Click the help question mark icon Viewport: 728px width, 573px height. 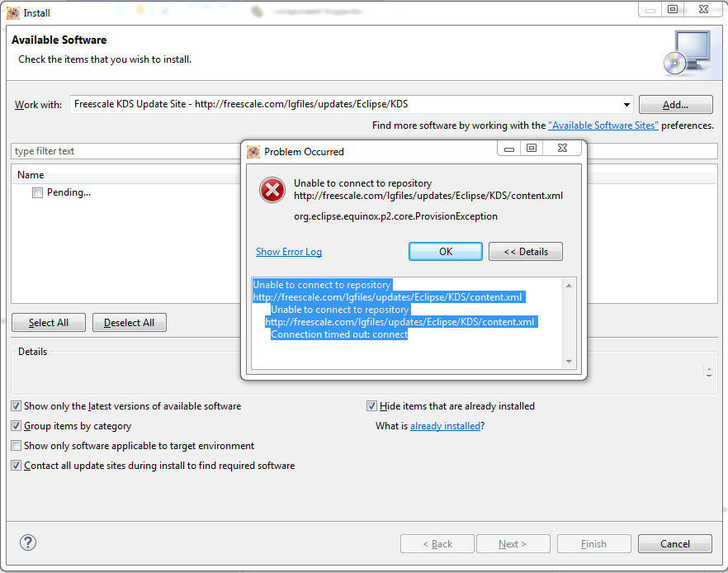pyautogui.click(x=27, y=542)
